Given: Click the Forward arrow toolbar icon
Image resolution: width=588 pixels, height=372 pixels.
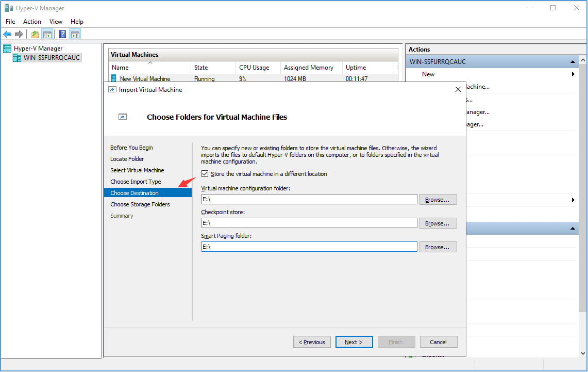Looking at the screenshot, I should click(x=19, y=35).
